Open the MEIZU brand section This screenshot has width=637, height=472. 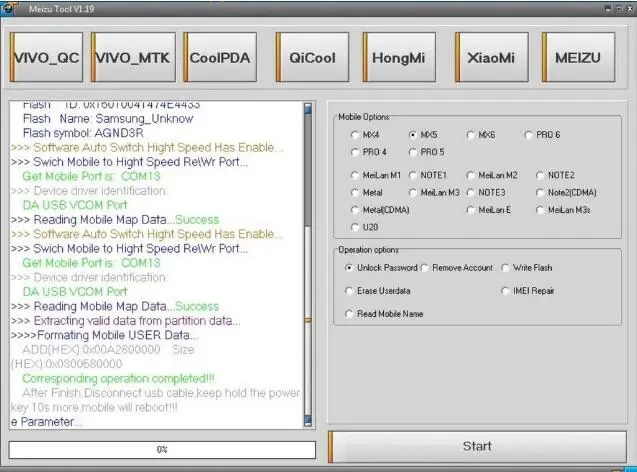click(578, 57)
